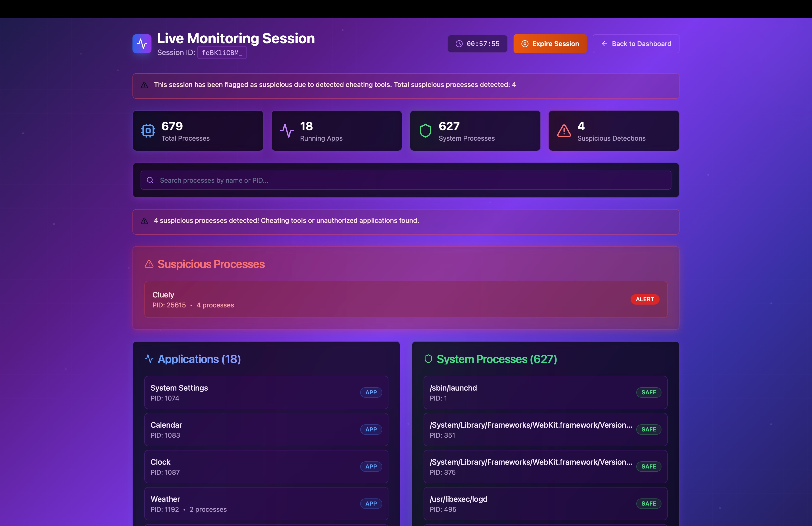Click the System Processes shield icon
The image size is (812, 526).
coord(425,130)
